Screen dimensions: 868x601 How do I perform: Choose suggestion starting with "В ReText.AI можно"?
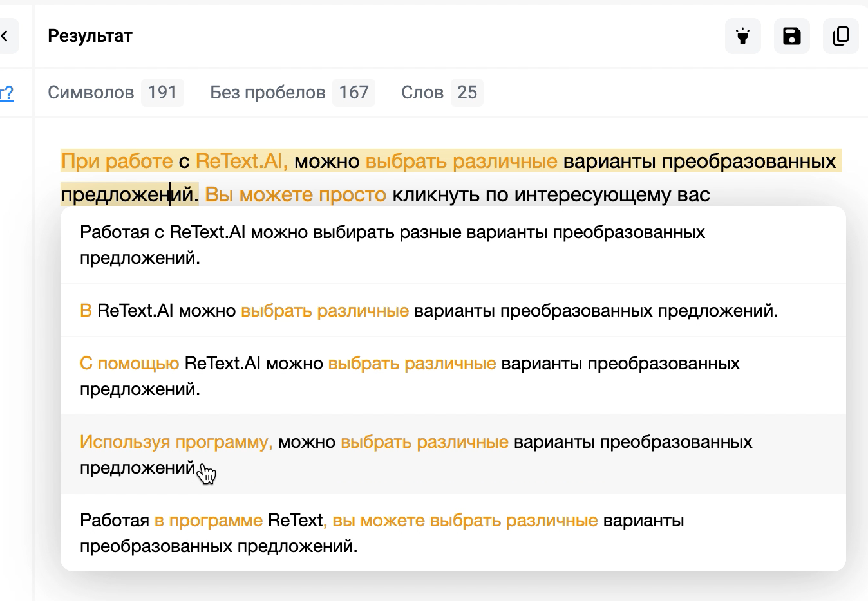point(453,311)
